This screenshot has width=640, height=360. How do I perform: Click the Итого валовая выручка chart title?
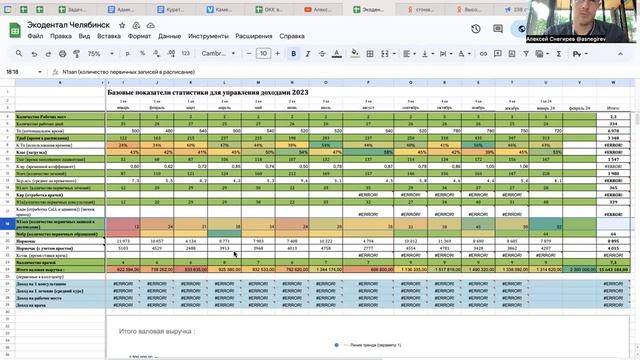157,331
